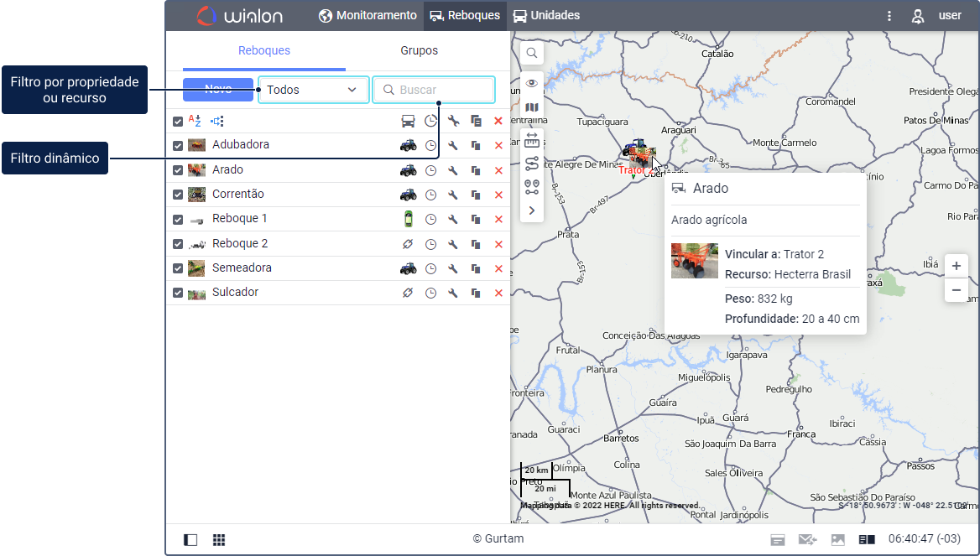This screenshot has width=980, height=556.
Task: Open binding history clock for Semeadora
Action: coord(430,268)
